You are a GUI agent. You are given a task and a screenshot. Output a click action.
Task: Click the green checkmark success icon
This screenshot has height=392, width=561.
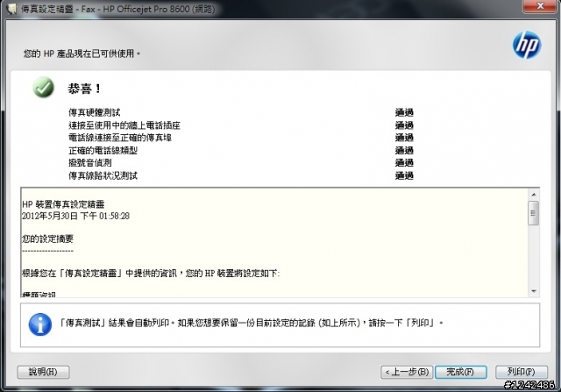pyautogui.click(x=43, y=87)
